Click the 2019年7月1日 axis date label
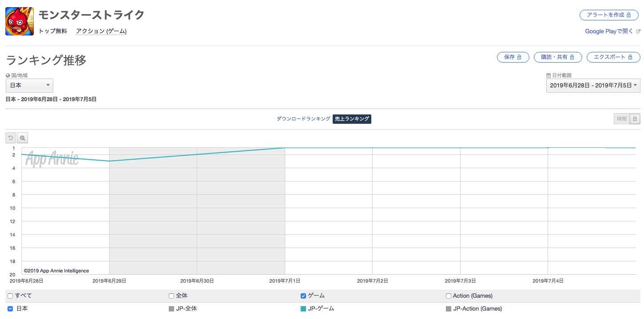Viewport: 644px width, 319px height. click(x=285, y=281)
